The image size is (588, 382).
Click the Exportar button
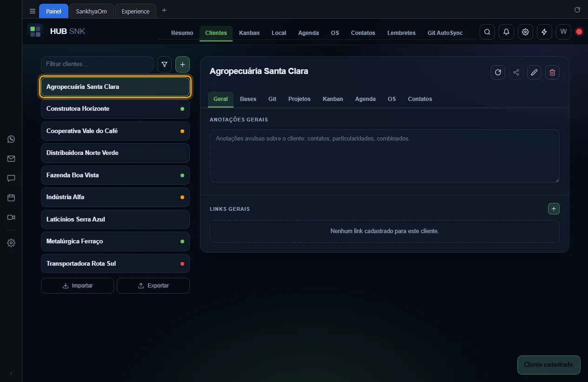coord(153,286)
